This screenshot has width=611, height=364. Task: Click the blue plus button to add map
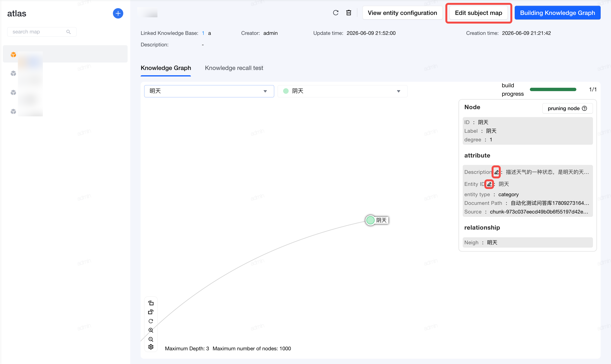pos(118,13)
